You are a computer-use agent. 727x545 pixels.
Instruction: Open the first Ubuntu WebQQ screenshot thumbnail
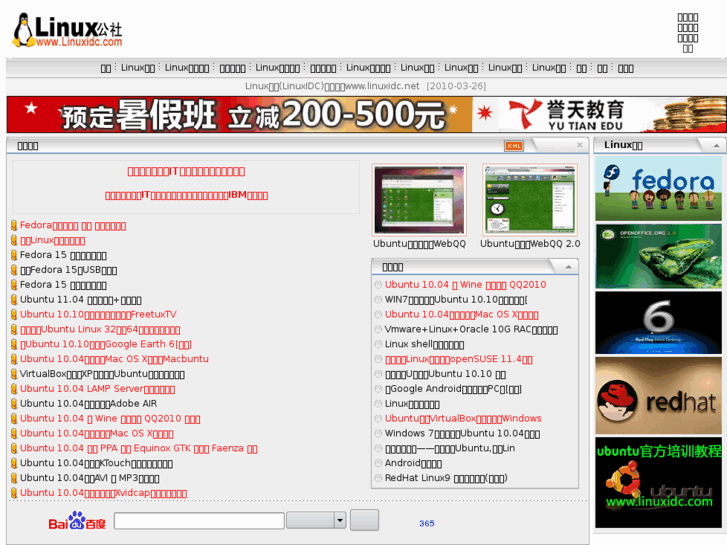coord(419,200)
